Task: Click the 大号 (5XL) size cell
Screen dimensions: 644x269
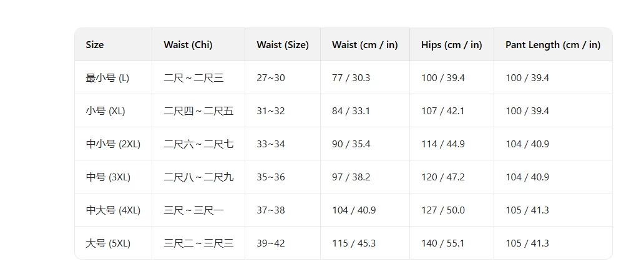Action: [x=108, y=243]
